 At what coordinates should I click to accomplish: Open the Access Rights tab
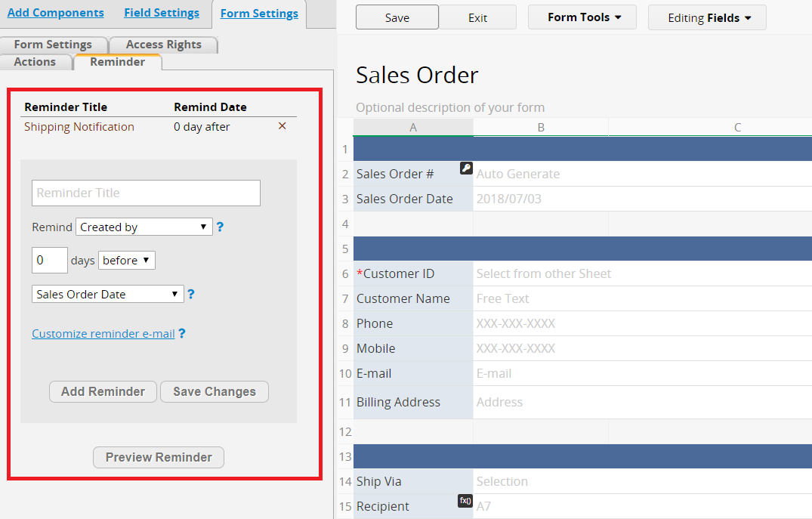[163, 45]
